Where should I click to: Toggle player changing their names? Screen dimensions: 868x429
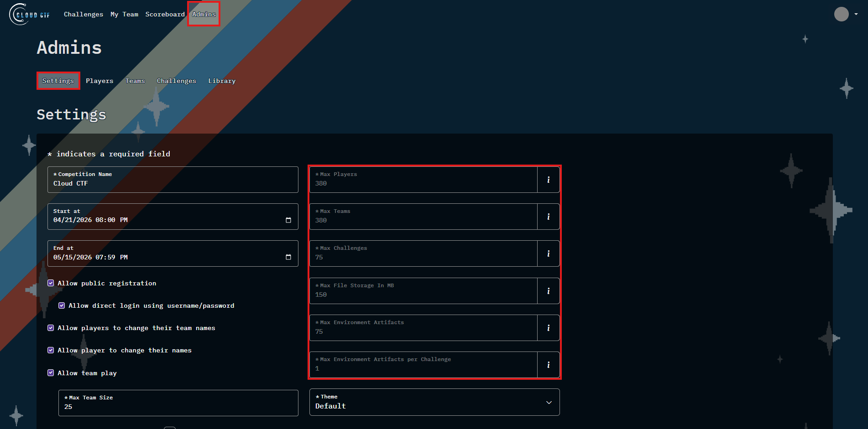click(51, 350)
